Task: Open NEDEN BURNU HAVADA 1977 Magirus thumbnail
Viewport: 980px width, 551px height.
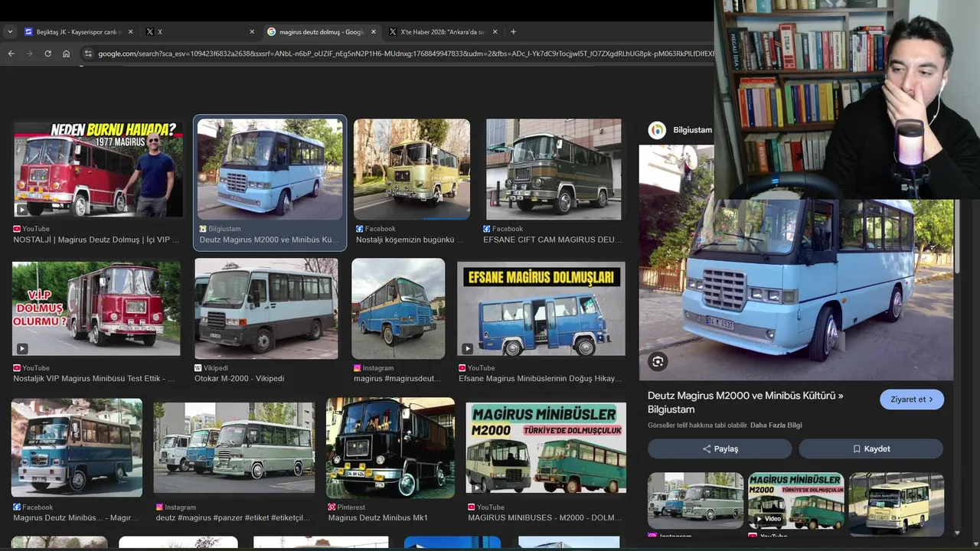Action: 98,168
